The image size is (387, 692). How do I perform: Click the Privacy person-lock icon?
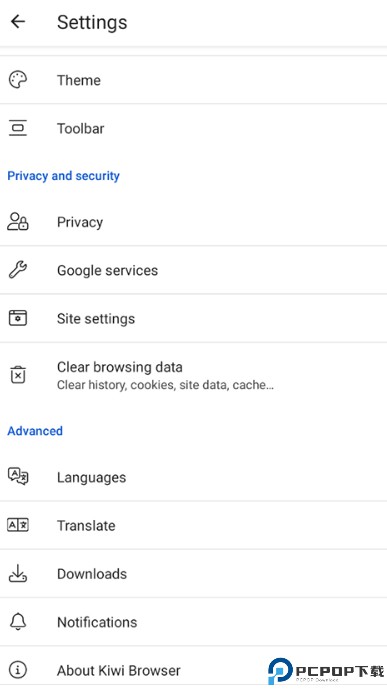(18, 222)
